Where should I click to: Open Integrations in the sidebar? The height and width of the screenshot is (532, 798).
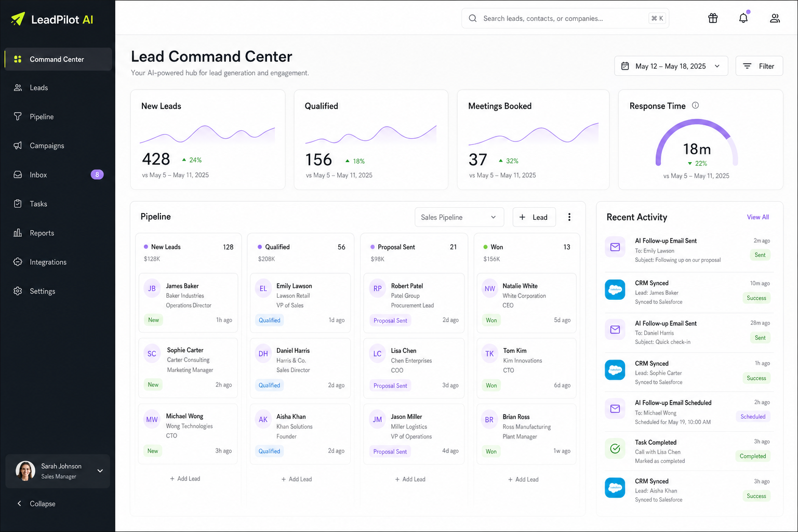click(58, 262)
